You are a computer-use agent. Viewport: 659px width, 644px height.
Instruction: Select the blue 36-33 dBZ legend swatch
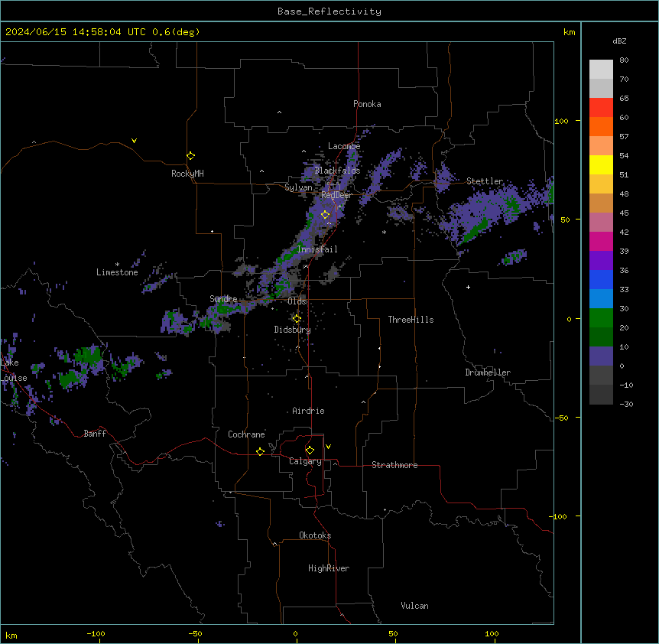pos(601,279)
